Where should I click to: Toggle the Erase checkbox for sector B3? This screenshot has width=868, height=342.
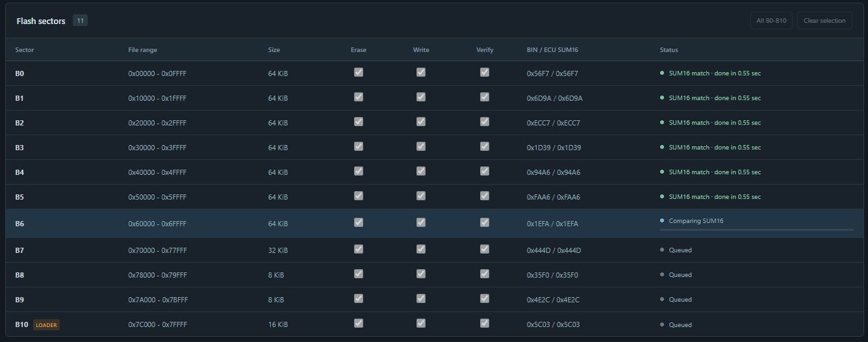[359, 146]
